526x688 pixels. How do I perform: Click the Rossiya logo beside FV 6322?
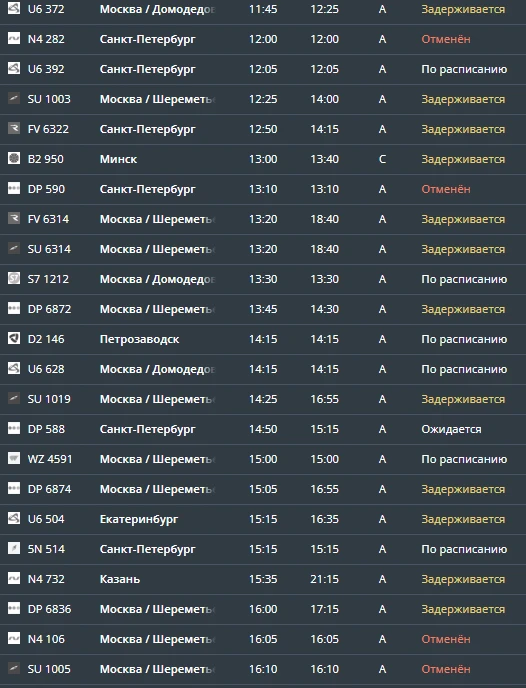point(14,128)
